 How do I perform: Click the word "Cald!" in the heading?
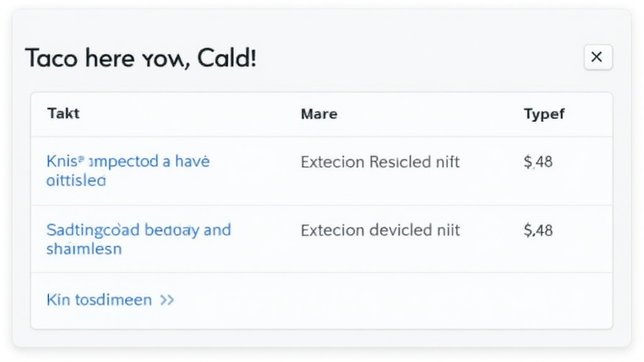coord(226,58)
